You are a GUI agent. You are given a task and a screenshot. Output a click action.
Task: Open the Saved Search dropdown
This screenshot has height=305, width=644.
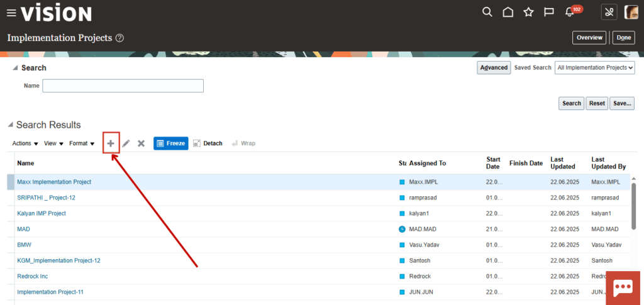point(595,68)
